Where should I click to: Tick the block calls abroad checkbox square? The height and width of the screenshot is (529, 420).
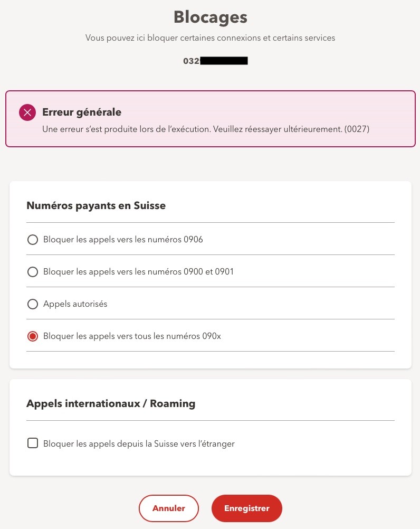pos(33,443)
